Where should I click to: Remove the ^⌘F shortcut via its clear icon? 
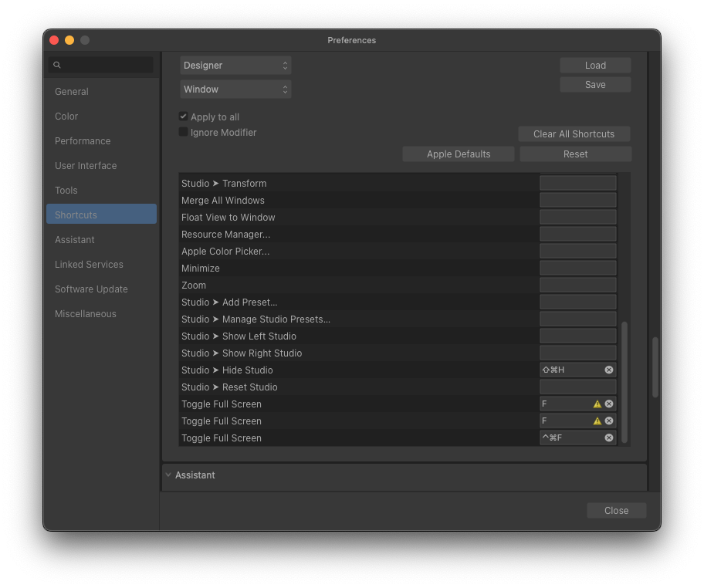(x=608, y=438)
